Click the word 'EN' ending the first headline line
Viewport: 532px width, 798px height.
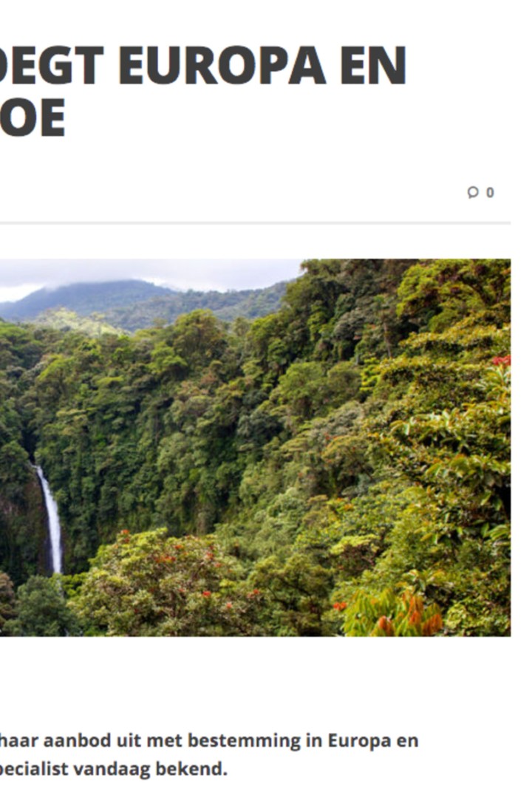coord(374,65)
